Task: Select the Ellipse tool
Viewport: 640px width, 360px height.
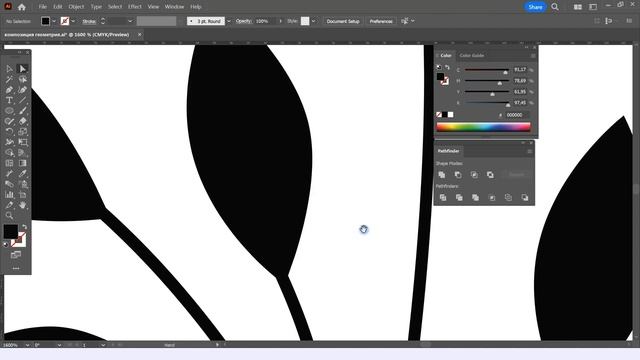Action: pyautogui.click(x=9, y=111)
